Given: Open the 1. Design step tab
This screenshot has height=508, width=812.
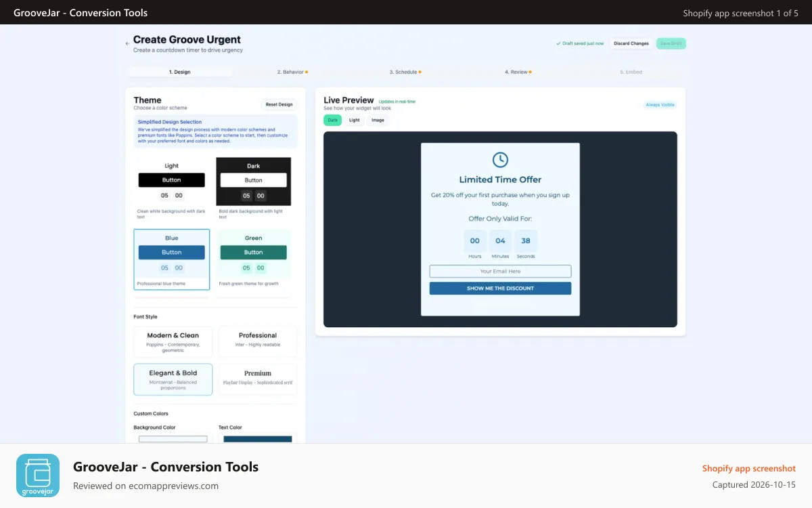Looking at the screenshot, I should point(179,72).
